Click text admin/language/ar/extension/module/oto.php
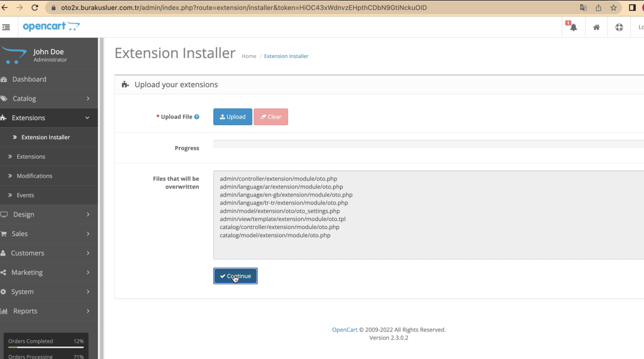This screenshot has height=359, width=644. tap(281, 187)
